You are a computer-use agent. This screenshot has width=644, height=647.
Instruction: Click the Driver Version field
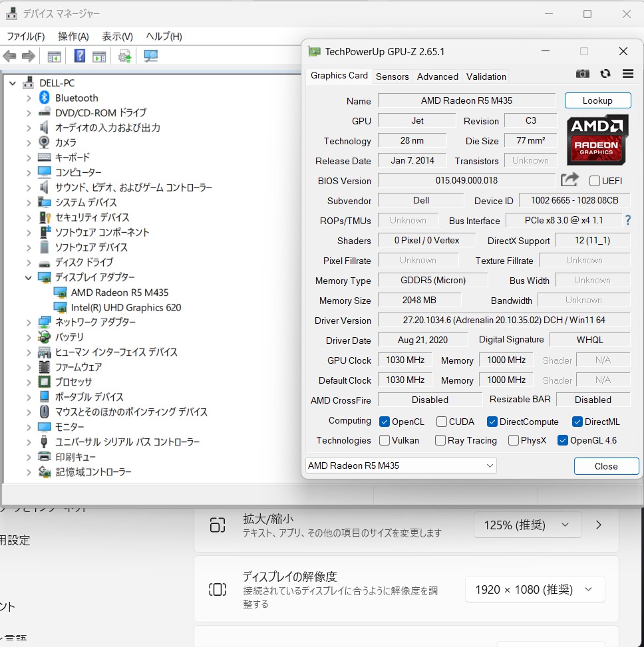click(x=504, y=320)
